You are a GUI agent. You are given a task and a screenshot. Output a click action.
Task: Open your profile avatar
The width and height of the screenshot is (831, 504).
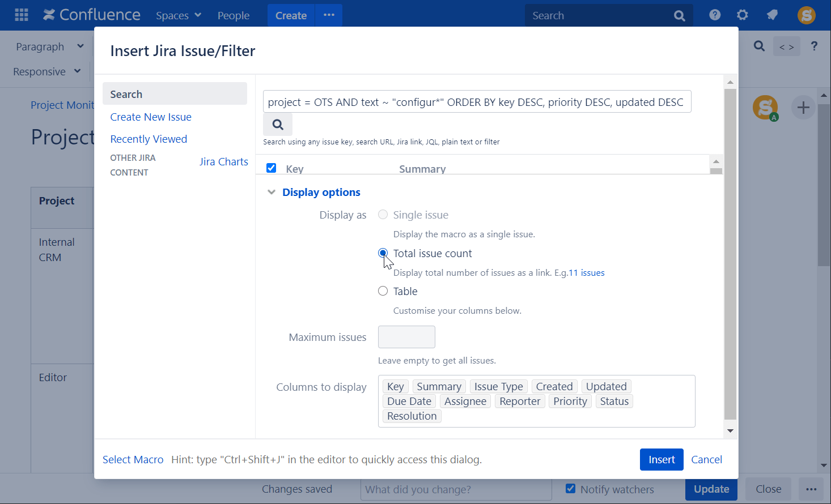pos(807,15)
